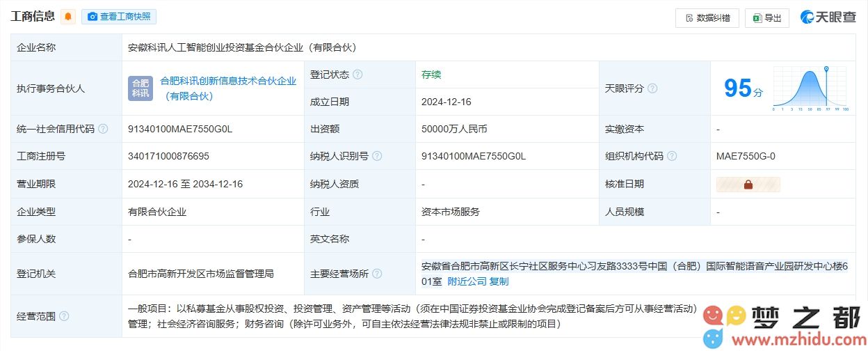
Task: Click the 工商信息 section heading
Action: (x=33, y=17)
